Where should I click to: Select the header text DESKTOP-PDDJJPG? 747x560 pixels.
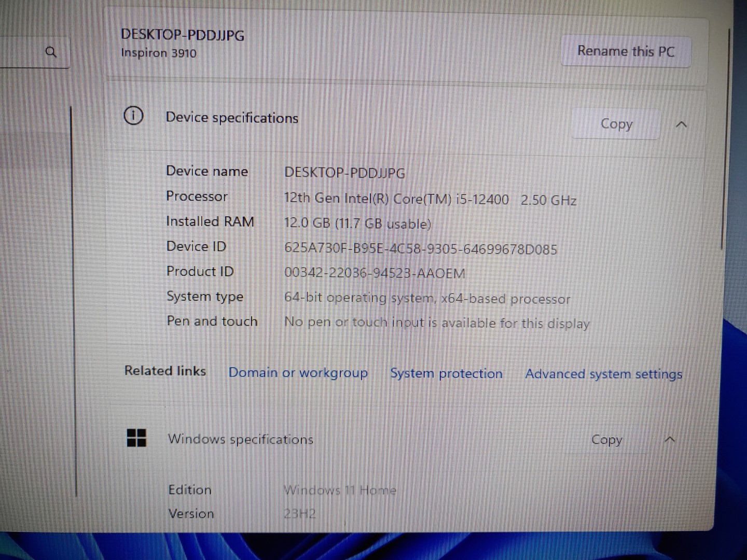point(183,35)
